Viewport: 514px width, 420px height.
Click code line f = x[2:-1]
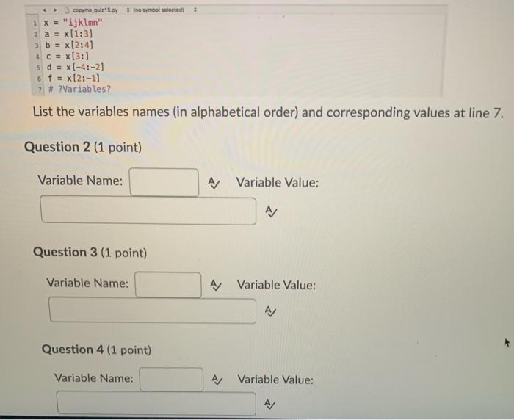(x=73, y=79)
